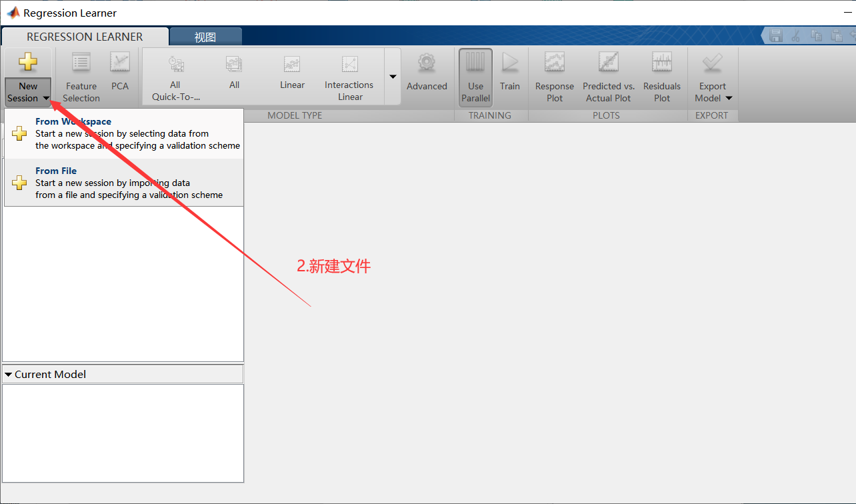Select All Quick-To-Train model type
This screenshot has width=856, height=504.
[176, 77]
